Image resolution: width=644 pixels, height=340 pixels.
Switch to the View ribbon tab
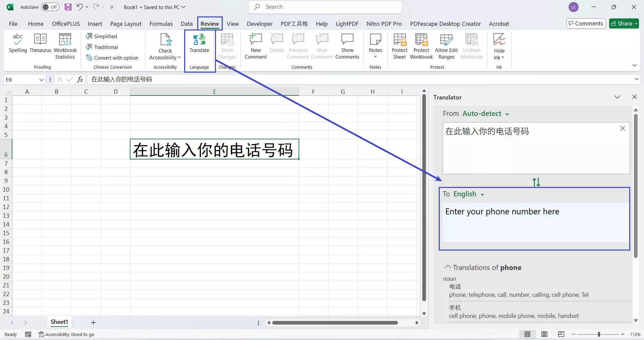[232, 23]
